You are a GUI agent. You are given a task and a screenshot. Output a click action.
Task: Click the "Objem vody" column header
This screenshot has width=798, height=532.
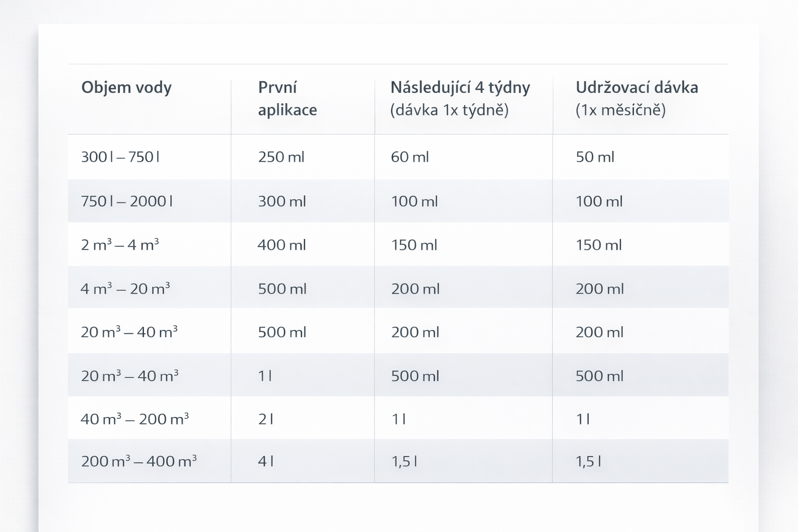coord(126,87)
